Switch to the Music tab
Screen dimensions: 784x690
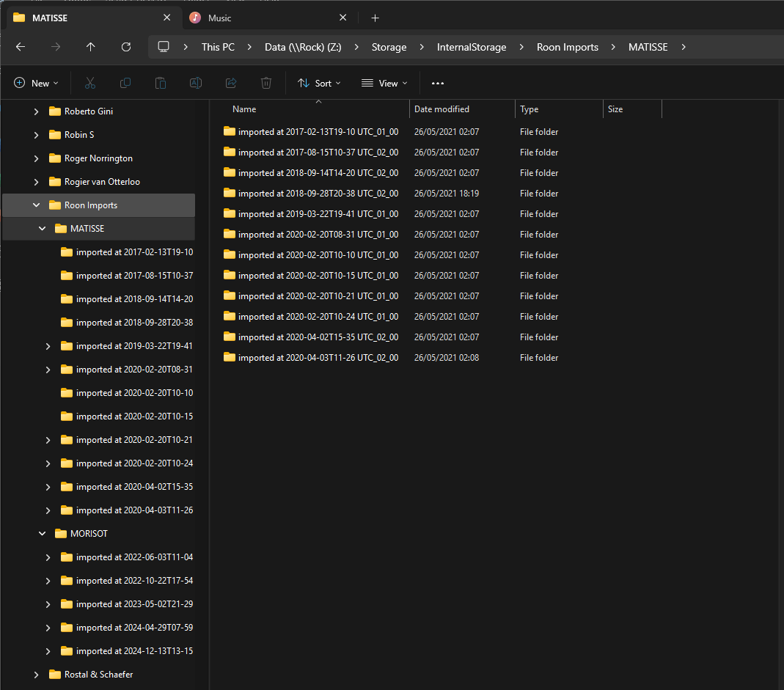268,18
